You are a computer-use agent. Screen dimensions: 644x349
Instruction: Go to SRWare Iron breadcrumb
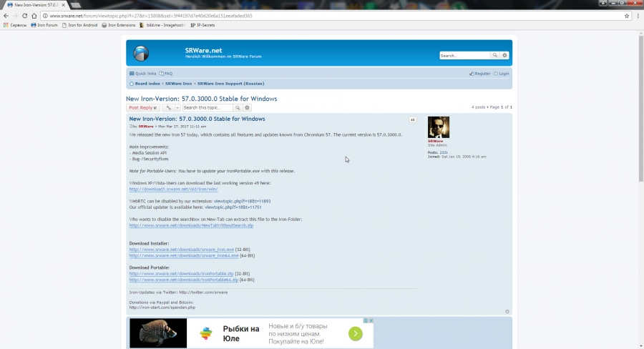(178, 84)
